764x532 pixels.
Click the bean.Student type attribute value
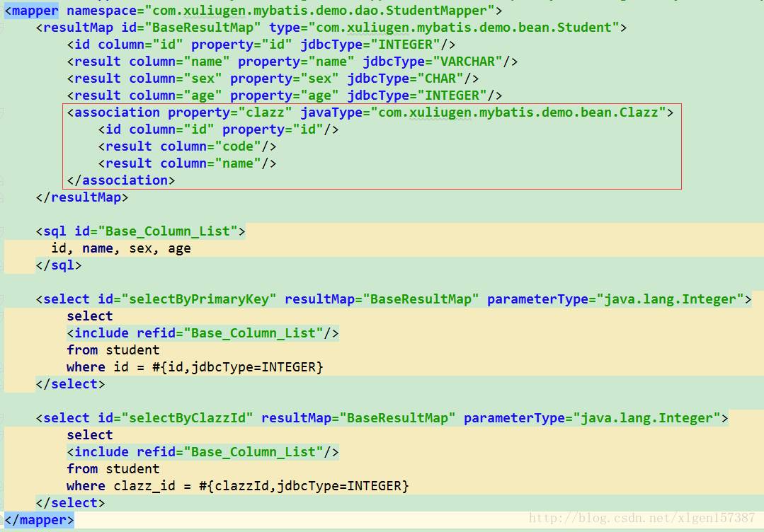pos(463,28)
